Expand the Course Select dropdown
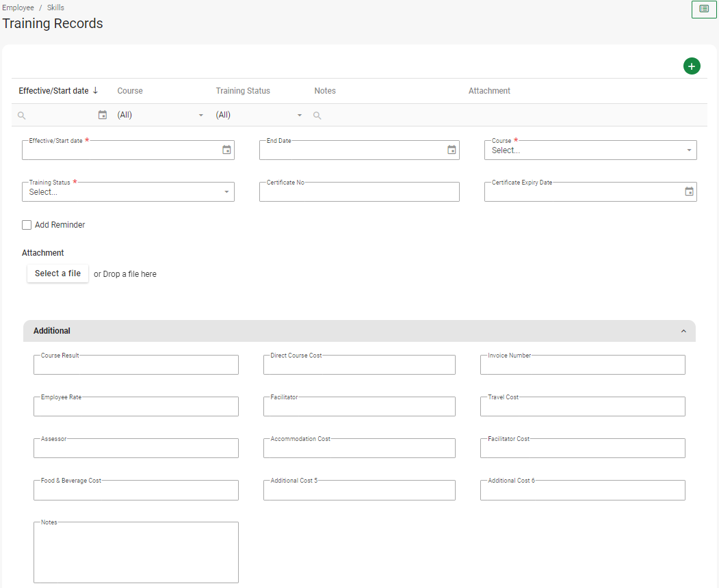The width and height of the screenshot is (719, 588). pos(590,150)
